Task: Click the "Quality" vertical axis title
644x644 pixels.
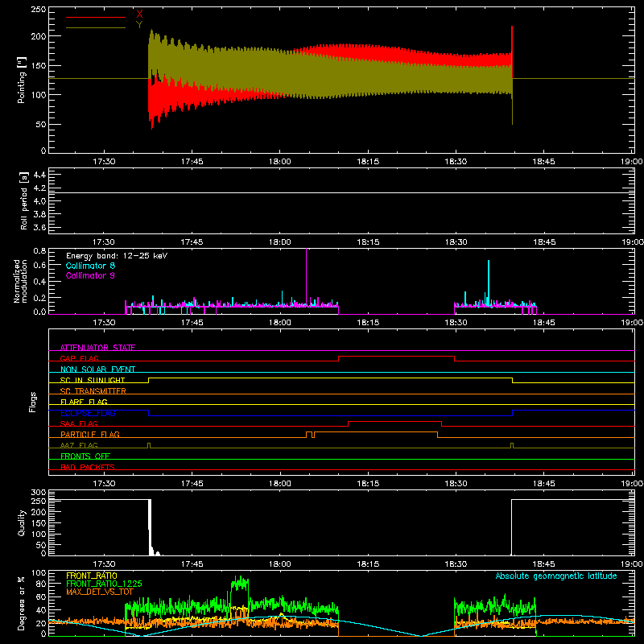Action: [22, 522]
